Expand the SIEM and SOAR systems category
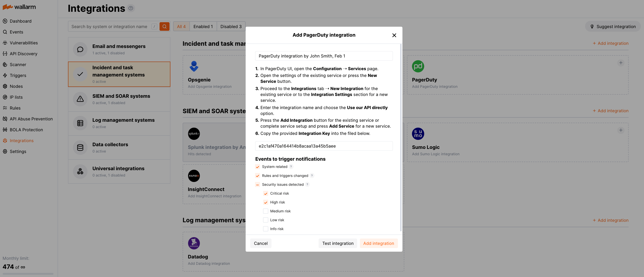 (119, 99)
